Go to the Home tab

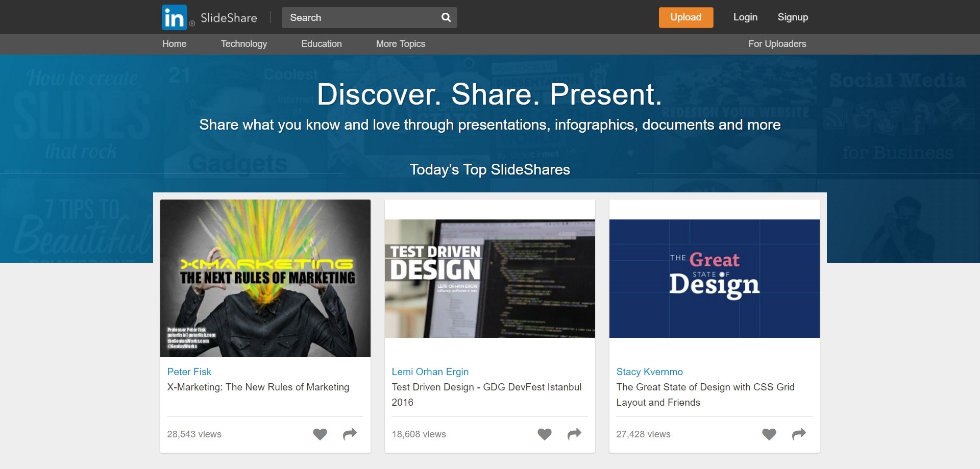click(174, 44)
